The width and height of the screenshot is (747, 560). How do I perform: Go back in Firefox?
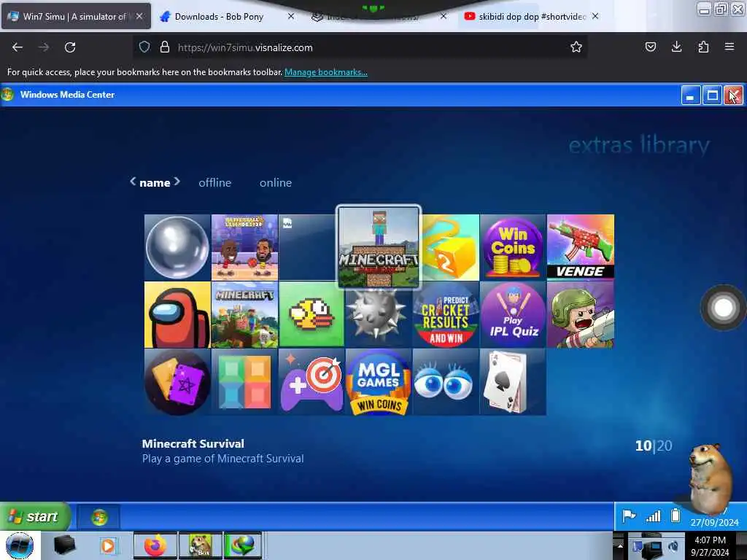coord(18,47)
